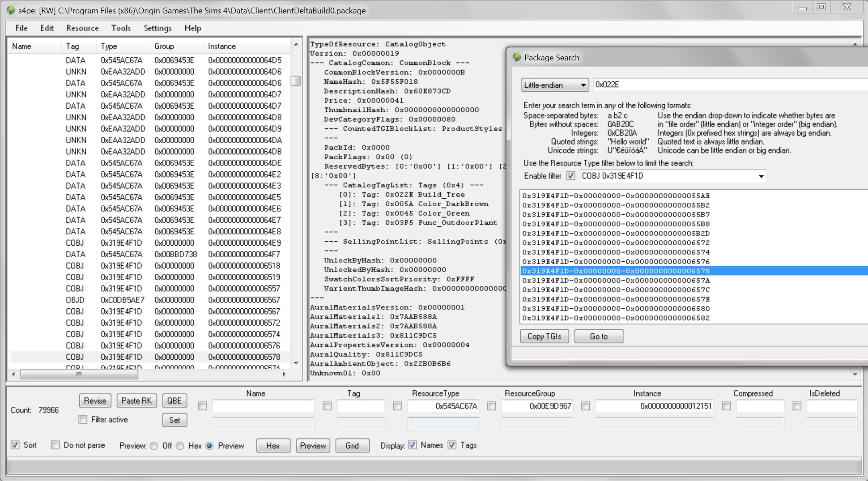868x481 pixels.
Task: Open the Little-endian dropdown
Action: click(x=555, y=85)
